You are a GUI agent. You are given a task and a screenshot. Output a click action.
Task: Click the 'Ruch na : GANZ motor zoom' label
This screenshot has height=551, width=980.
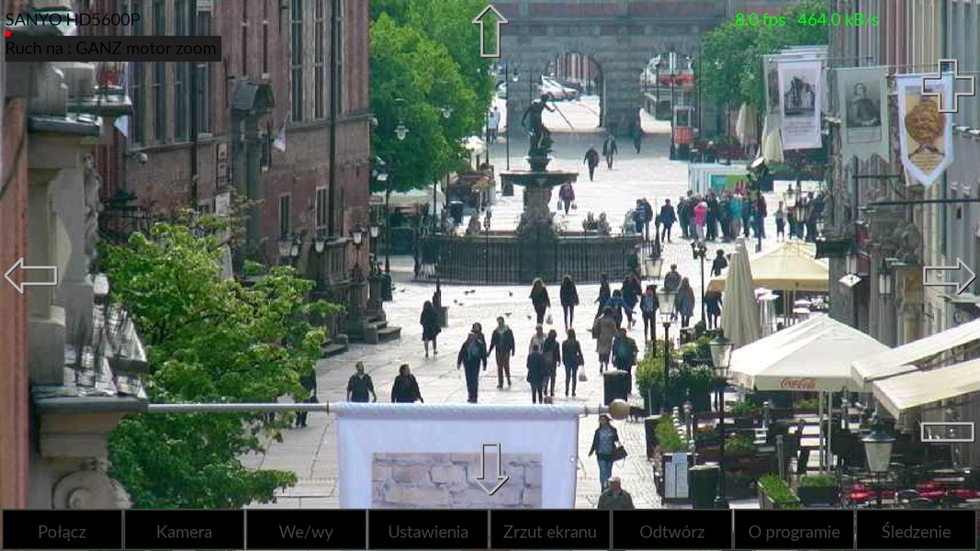click(x=112, y=48)
